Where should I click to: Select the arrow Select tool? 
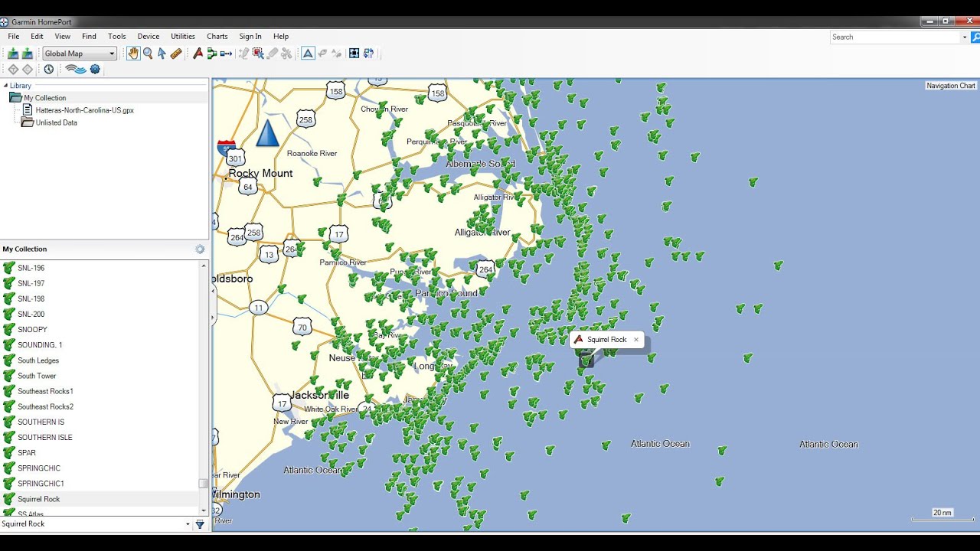pos(162,54)
